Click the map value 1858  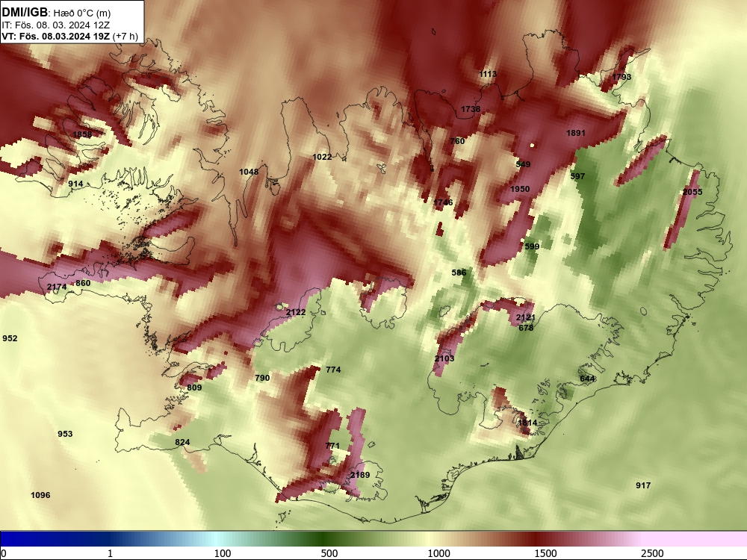point(82,134)
